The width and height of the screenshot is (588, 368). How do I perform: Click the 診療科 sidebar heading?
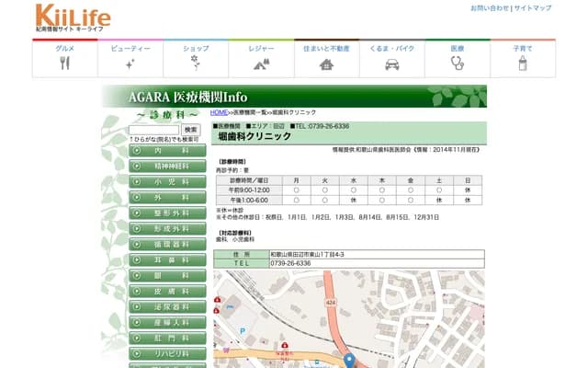coord(167,114)
